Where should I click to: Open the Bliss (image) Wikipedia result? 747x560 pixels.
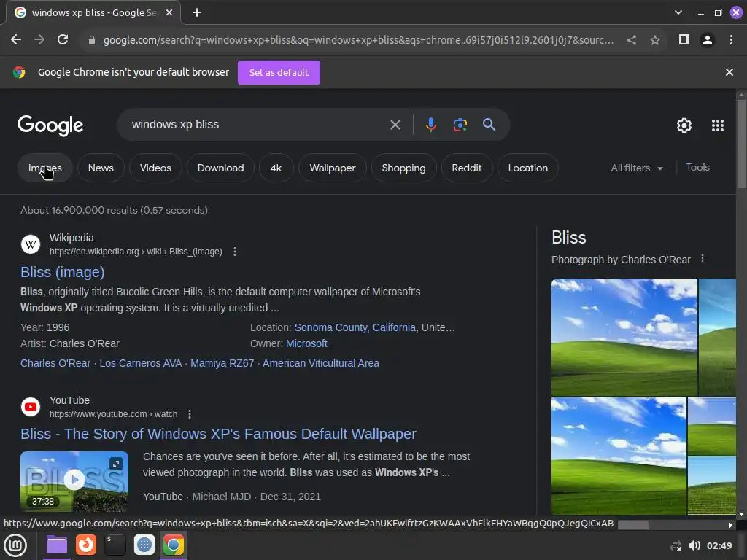(63, 272)
